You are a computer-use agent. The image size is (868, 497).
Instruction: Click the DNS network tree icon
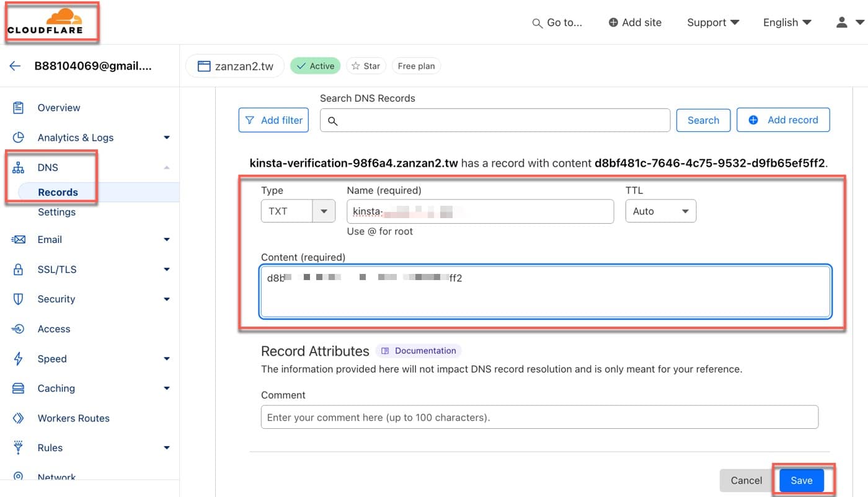[x=19, y=167]
